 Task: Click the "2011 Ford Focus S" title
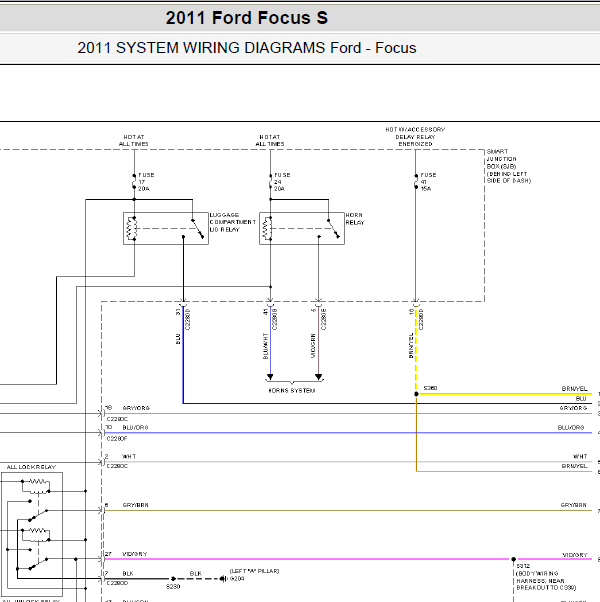pos(247,18)
